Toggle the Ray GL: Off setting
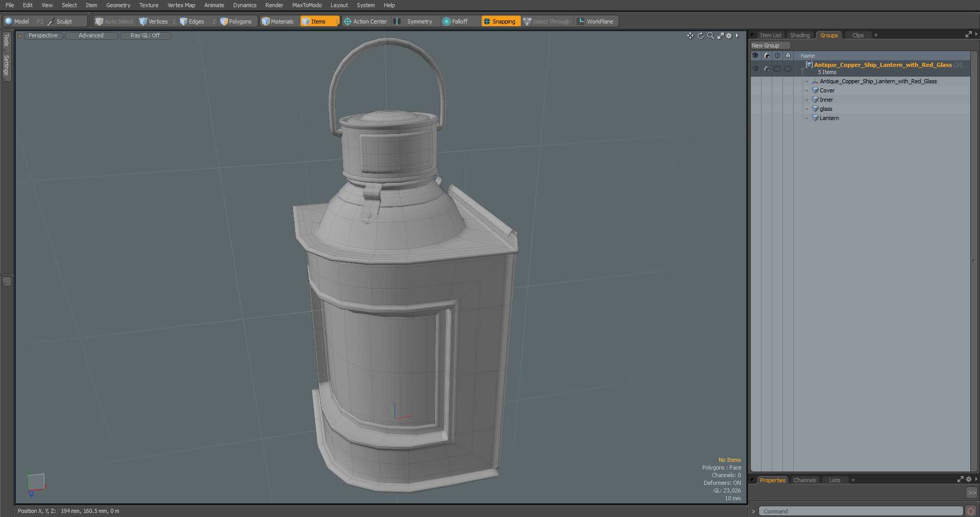The height and width of the screenshot is (517, 980). tap(145, 36)
